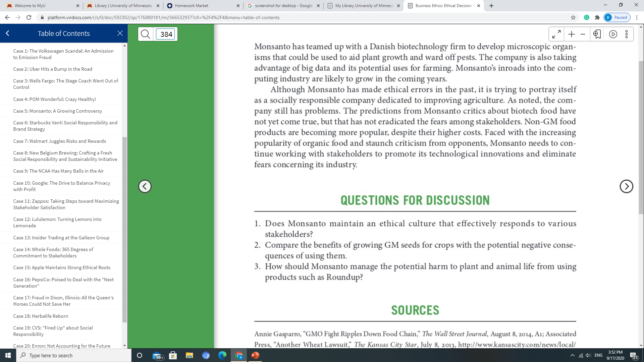
Task: Open Case 13: Insider Trading at Galleon
Action: pos(61,238)
